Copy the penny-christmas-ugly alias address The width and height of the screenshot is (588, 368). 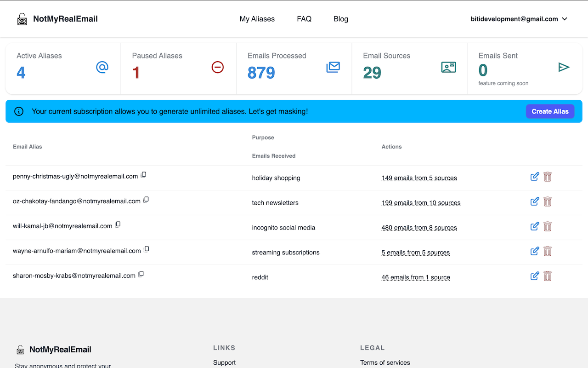144,175
